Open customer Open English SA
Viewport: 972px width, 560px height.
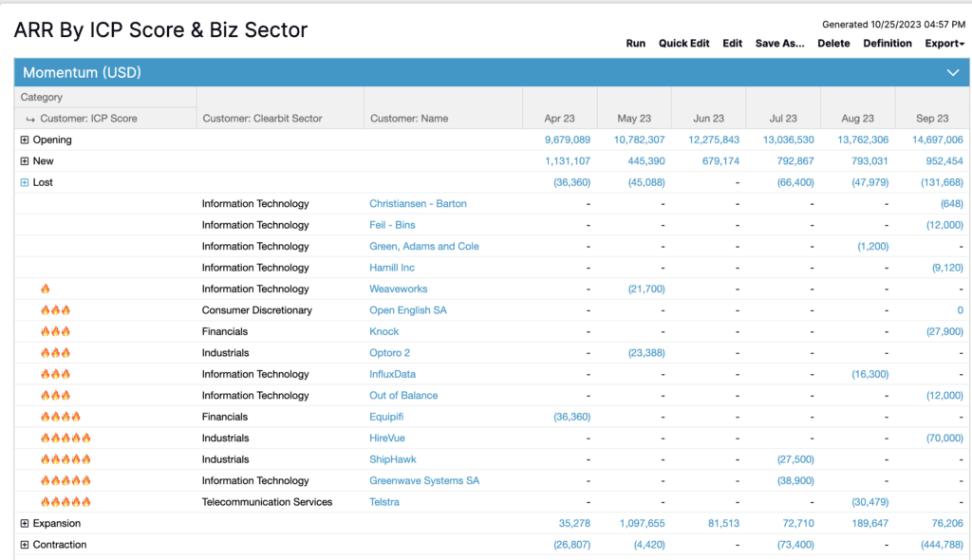pyautogui.click(x=408, y=310)
